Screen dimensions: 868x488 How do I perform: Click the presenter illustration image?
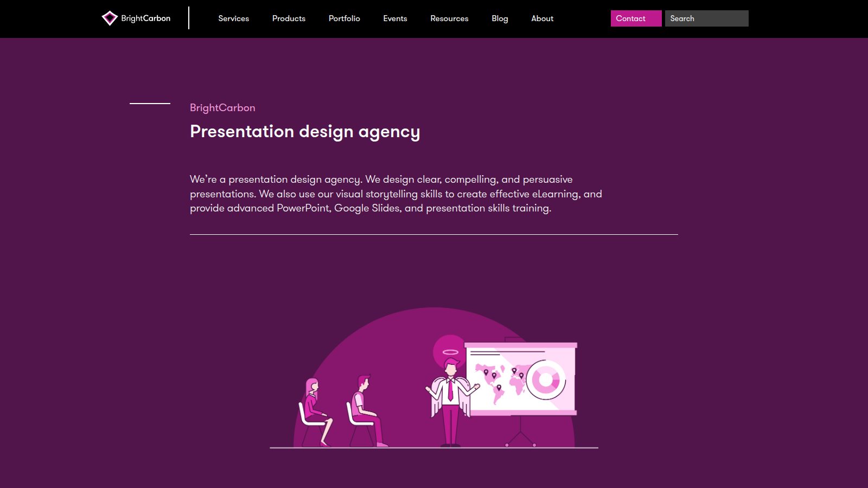(x=434, y=378)
